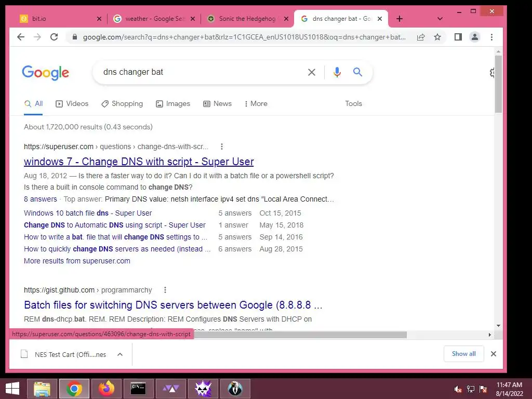532x399 pixels.
Task: Close the weather Google Search tab
Action: pos(193,19)
